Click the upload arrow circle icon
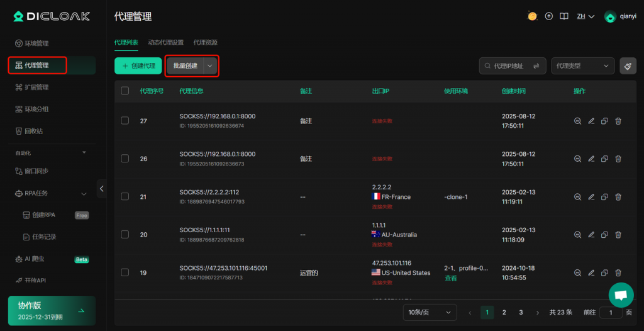 point(548,16)
